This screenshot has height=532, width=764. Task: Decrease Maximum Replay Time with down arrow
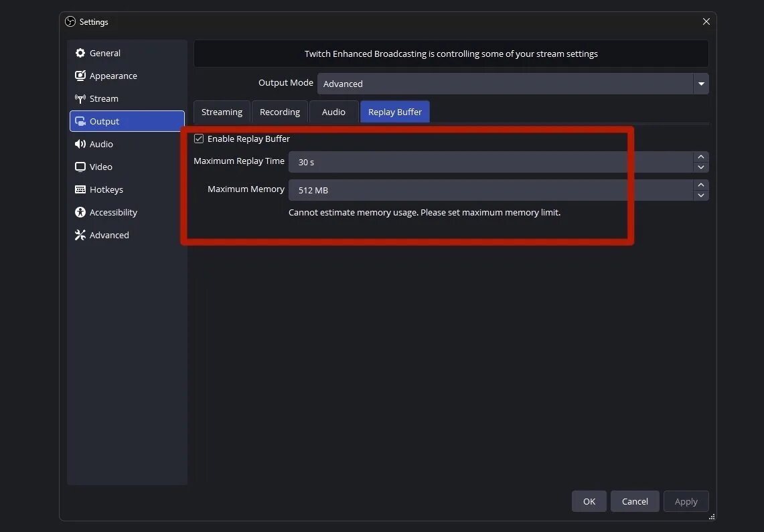(x=700, y=167)
